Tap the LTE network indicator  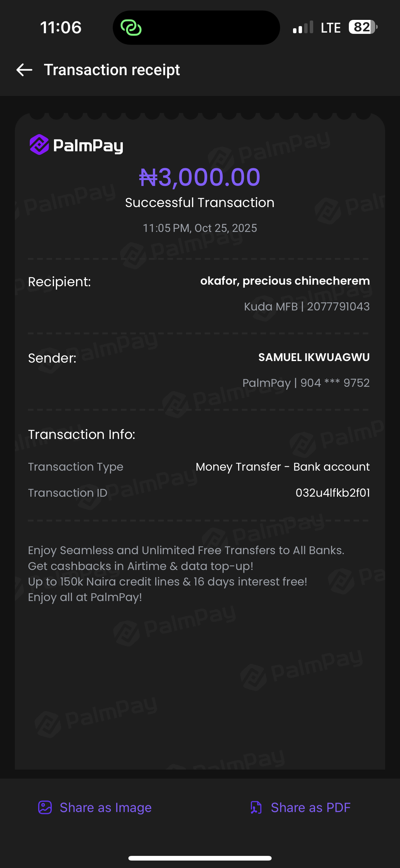click(x=330, y=28)
